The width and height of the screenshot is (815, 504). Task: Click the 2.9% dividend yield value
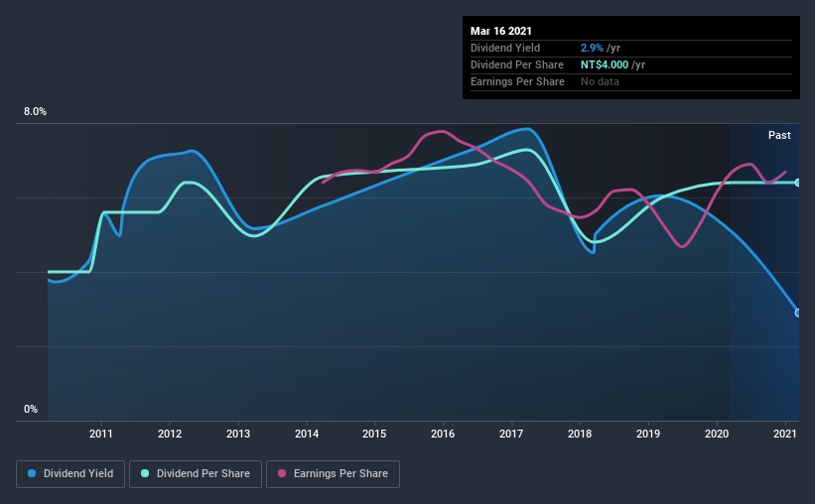pos(592,48)
